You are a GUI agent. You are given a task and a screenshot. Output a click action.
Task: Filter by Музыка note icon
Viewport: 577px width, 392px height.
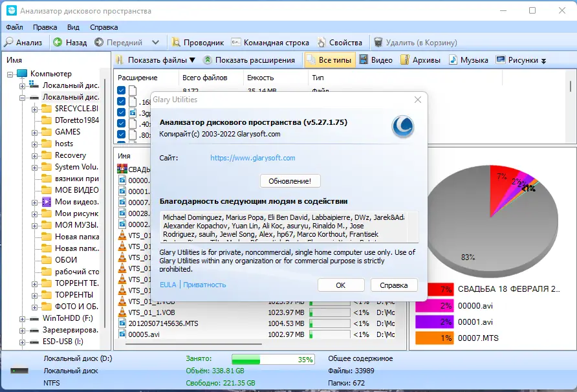453,60
